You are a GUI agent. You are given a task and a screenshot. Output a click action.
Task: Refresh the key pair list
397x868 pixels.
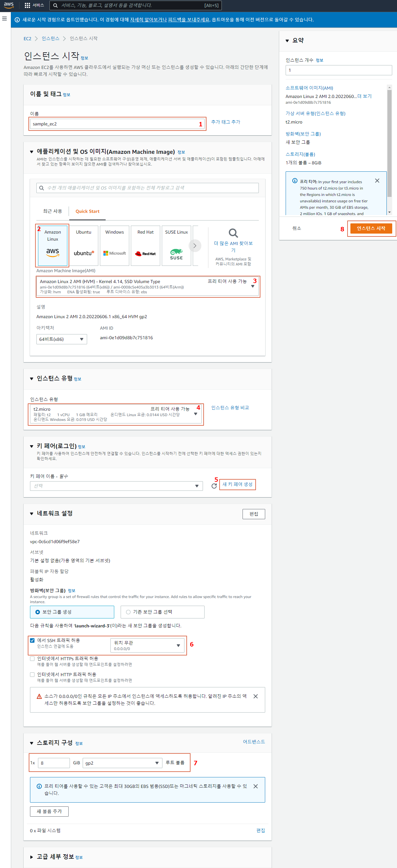coord(214,486)
